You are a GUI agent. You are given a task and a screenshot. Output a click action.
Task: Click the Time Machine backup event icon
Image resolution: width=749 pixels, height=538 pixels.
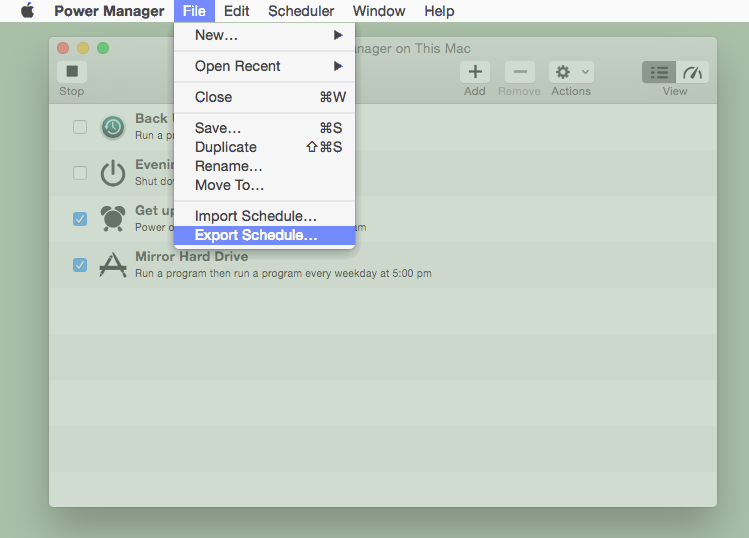pos(113,127)
